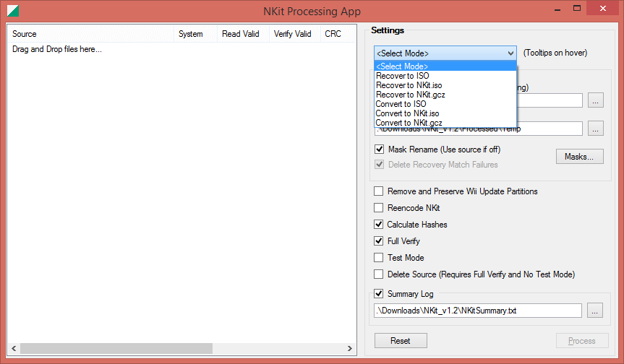
Task: Open the Masks... dialog
Action: click(x=579, y=157)
